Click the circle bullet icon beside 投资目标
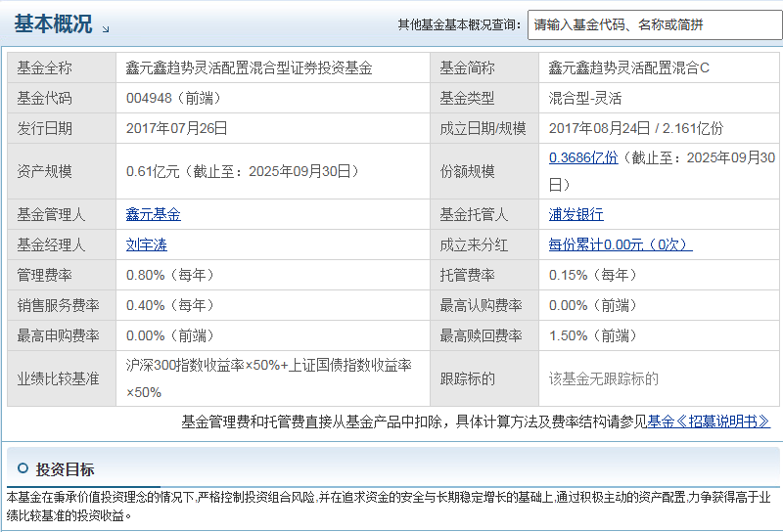 (x=23, y=468)
